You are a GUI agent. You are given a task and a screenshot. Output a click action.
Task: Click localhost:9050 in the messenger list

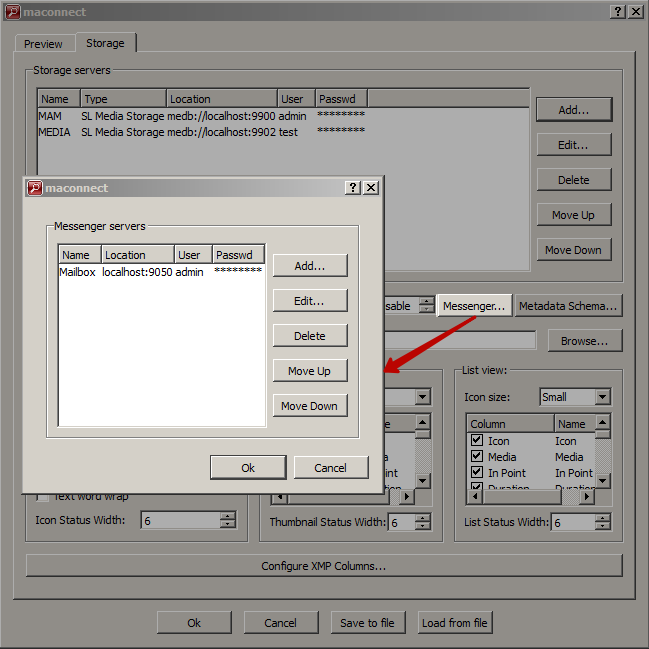coord(137,272)
